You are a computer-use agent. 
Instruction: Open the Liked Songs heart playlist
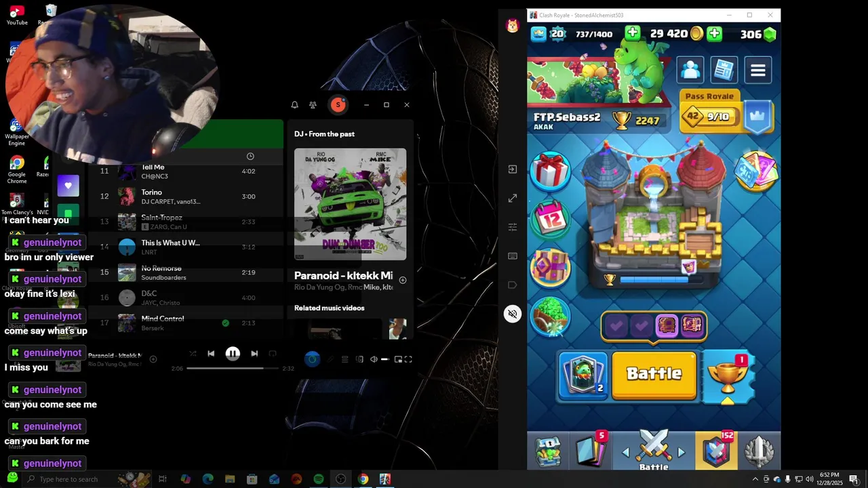[68, 185]
